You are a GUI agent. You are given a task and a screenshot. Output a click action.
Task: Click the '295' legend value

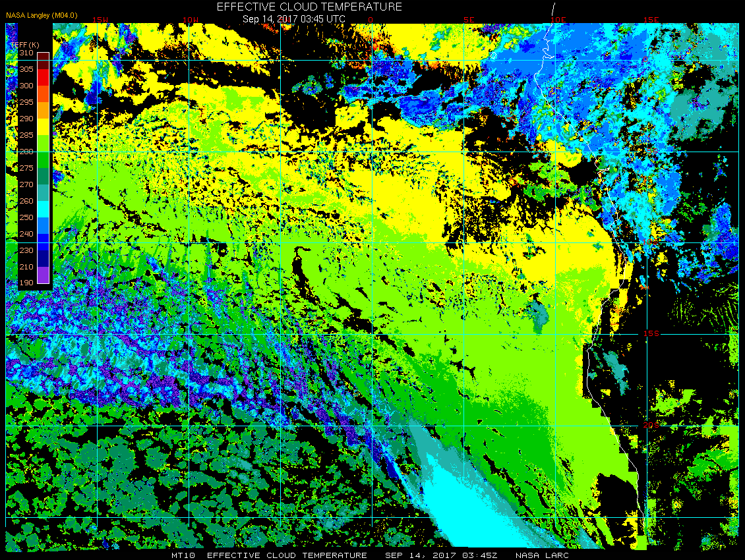tap(26, 102)
